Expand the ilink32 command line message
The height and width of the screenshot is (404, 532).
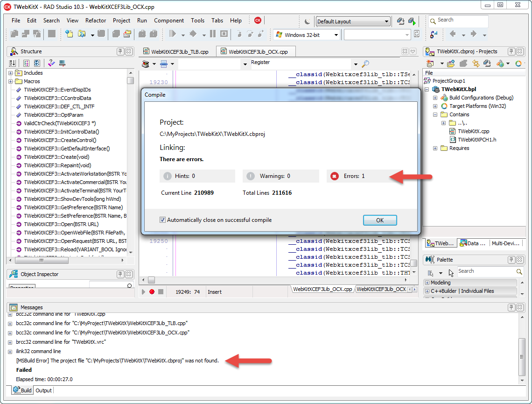coord(10,352)
